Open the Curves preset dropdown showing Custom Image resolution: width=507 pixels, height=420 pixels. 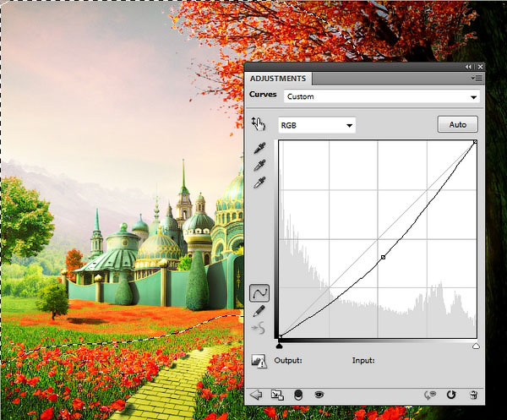click(380, 96)
